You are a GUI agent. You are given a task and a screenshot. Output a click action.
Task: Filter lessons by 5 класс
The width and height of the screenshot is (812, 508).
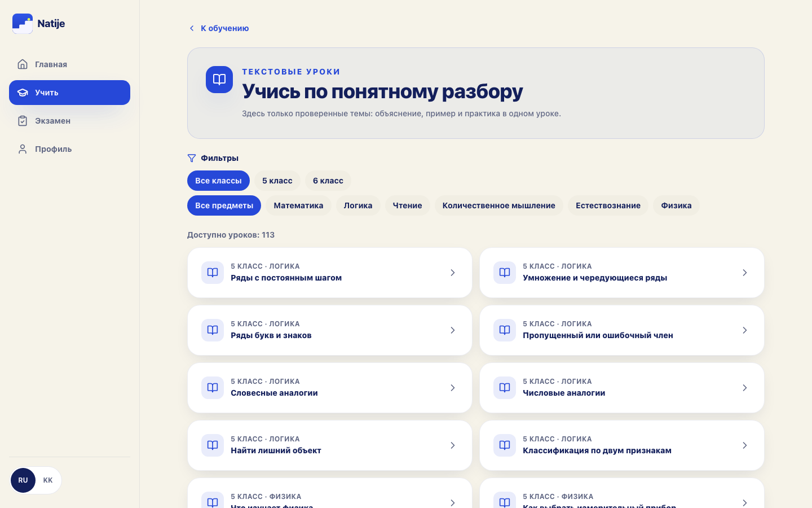pos(277,181)
